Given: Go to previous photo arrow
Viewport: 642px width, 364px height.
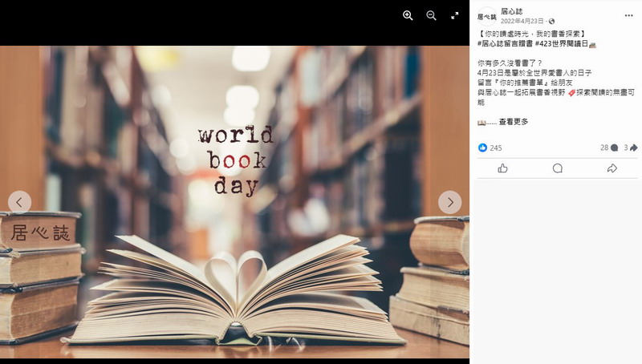Looking at the screenshot, I should (x=19, y=202).
